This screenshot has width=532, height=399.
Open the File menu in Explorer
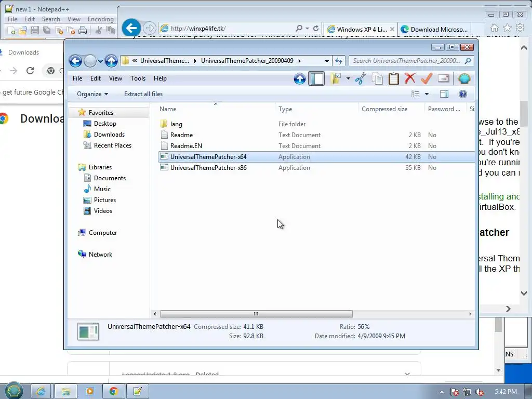click(x=77, y=78)
